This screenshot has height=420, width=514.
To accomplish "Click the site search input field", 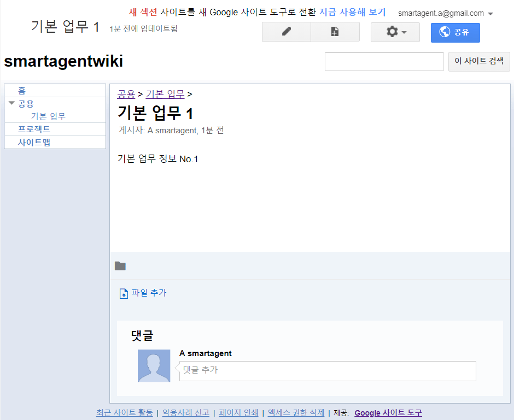I will point(384,62).
